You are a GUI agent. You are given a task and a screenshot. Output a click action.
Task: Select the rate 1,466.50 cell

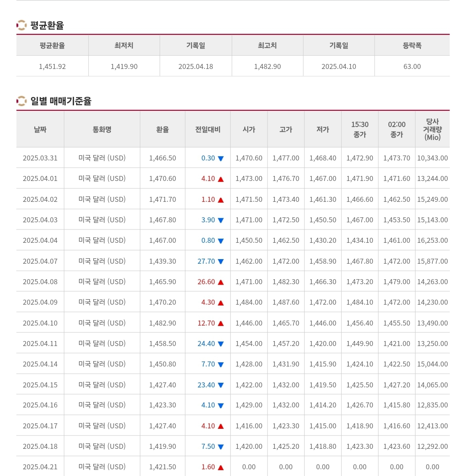(x=163, y=158)
